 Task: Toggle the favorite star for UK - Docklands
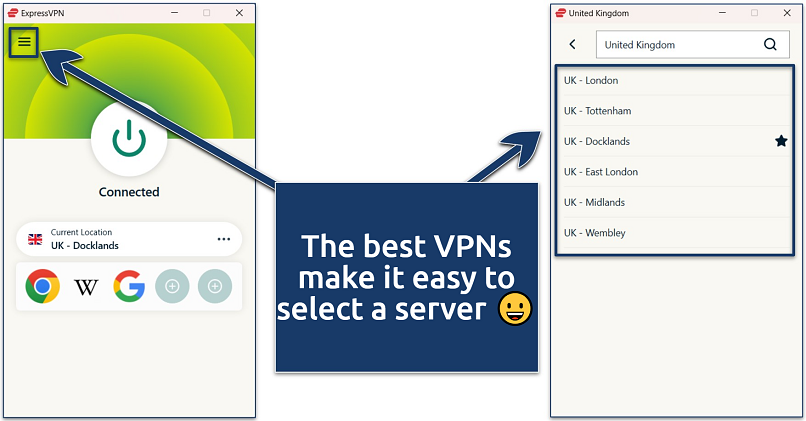781,141
